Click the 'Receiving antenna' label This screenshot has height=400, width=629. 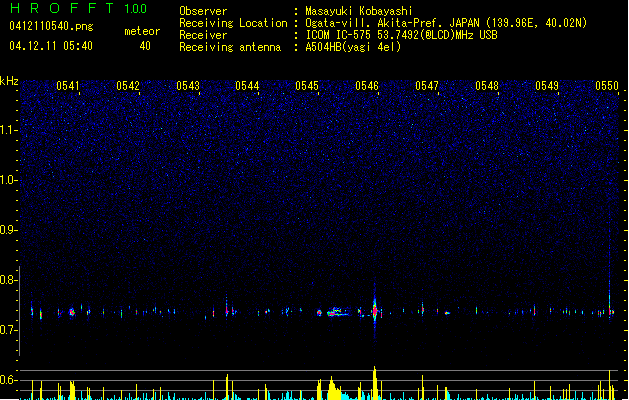[x=230, y=47]
